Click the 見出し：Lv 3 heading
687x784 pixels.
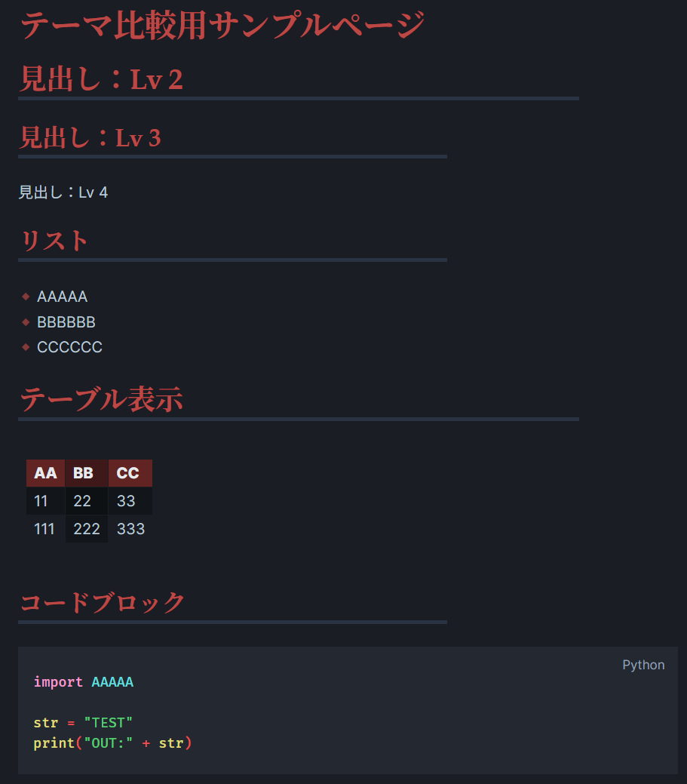pyautogui.click(x=90, y=137)
